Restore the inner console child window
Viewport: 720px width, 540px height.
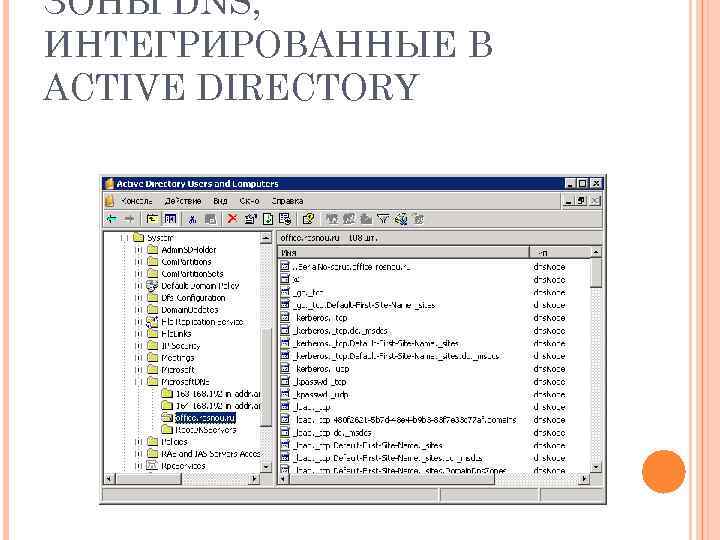(x=581, y=201)
